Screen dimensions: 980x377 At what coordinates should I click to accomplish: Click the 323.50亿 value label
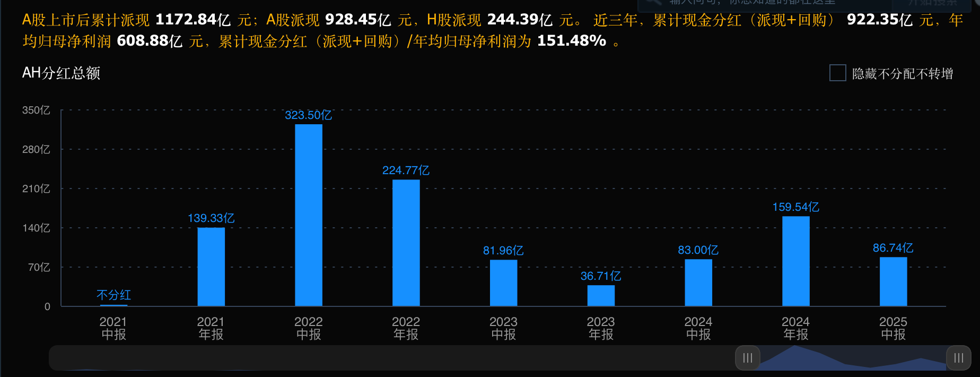[309, 115]
